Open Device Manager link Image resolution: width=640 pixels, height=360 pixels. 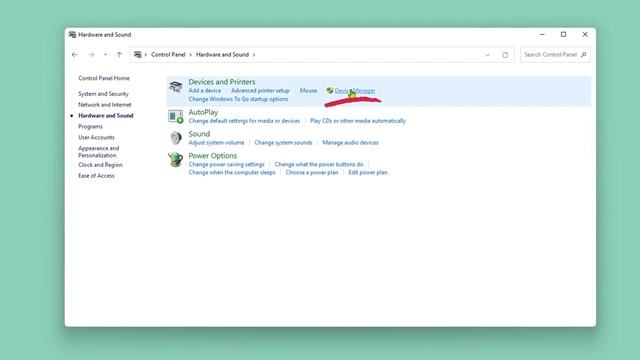click(x=355, y=91)
